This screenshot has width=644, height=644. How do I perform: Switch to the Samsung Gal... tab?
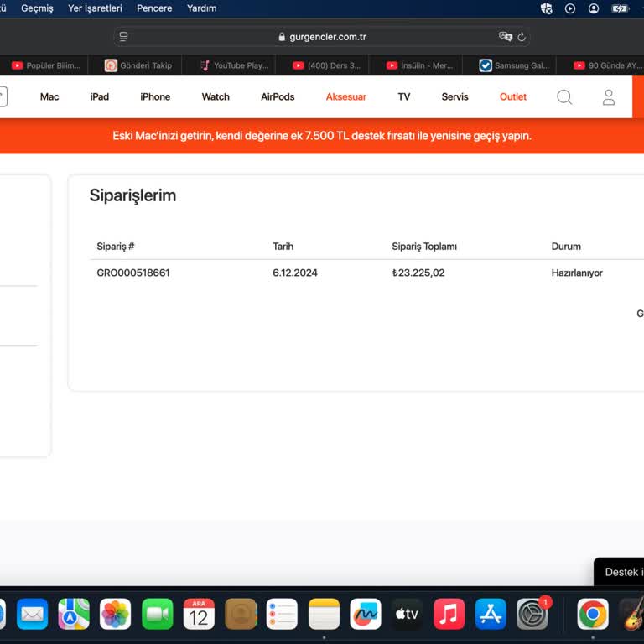[514, 65]
